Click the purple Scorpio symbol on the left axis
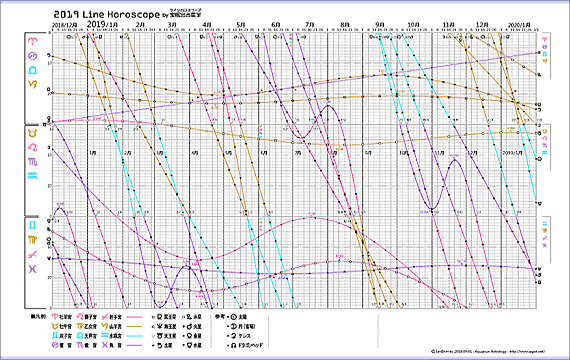 click(33, 161)
